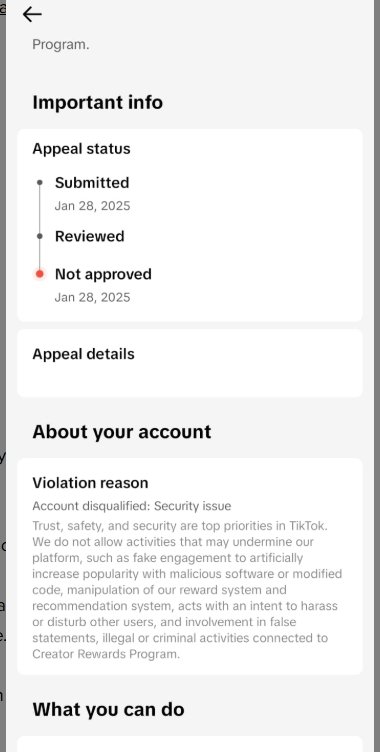Click Not approved date Jan 28, 2025
The image size is (380, 752).
[92, 297]
